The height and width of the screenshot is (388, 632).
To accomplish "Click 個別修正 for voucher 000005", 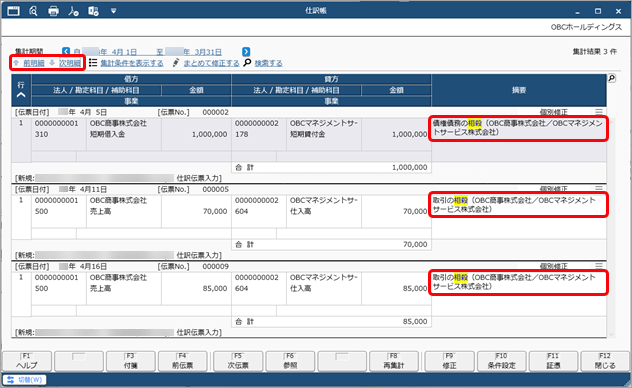I will 553,189.
